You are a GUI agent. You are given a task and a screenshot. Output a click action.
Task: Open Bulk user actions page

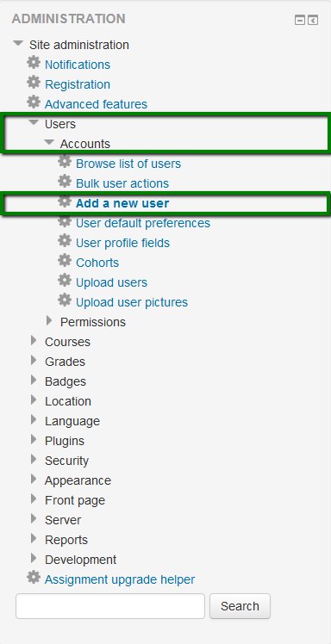pyautogui.click(x=122, y=183)
